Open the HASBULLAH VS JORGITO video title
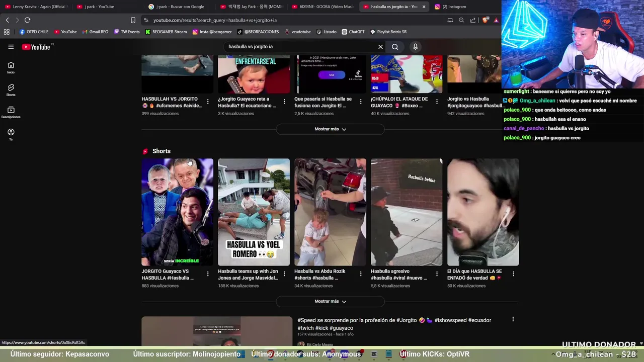The width and height of the screenshot is (644, 362). (x=172, y=102)
